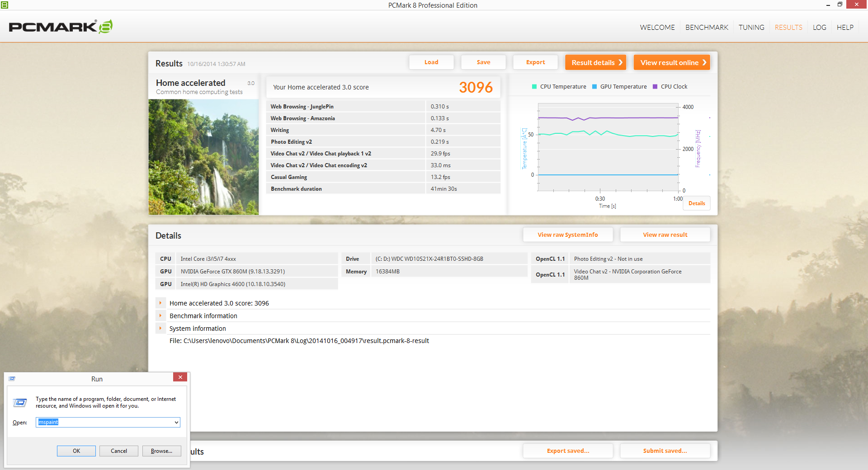Click the CPU Temperature legend swatch
This screenshot has width=868, height=470.
coord(534,87)
